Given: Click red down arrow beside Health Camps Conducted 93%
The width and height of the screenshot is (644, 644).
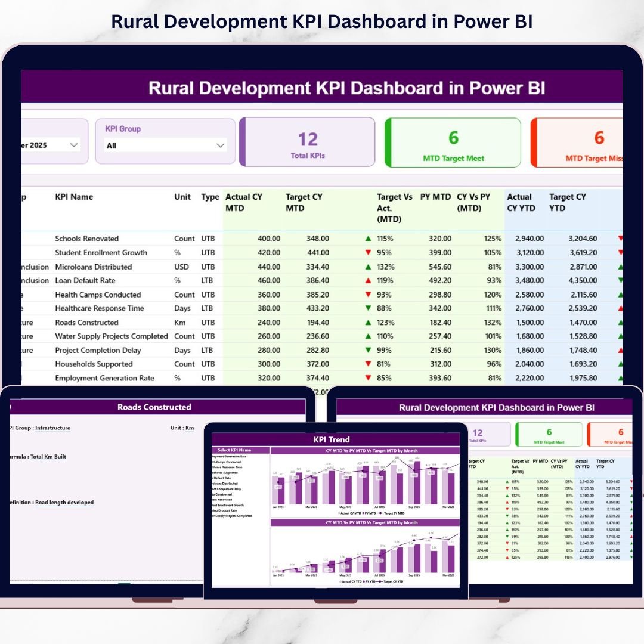Looking at the screenshot, I should pyautogui.click(x=368, y=295).
